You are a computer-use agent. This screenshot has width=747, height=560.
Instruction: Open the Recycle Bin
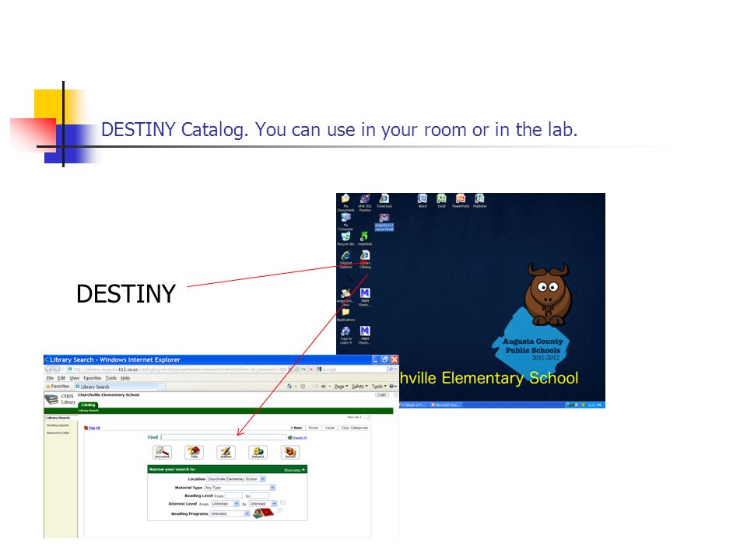pos(345,239)
